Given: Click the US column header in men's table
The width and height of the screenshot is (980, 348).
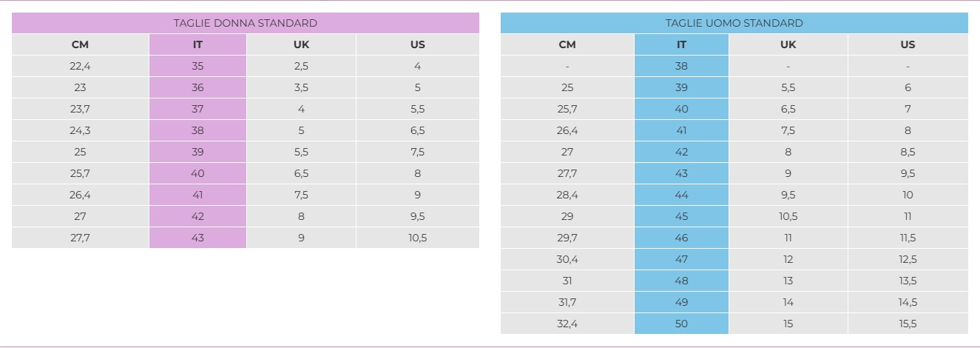Looking at the screenshot, I should point(908,44).
